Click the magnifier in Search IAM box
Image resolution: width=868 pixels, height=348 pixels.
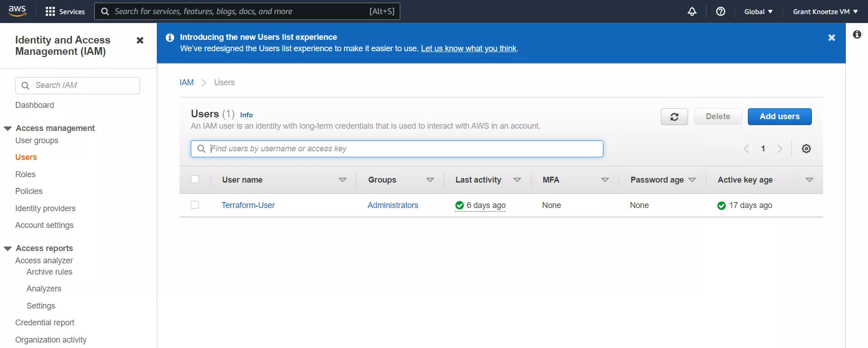coord(25,85)
